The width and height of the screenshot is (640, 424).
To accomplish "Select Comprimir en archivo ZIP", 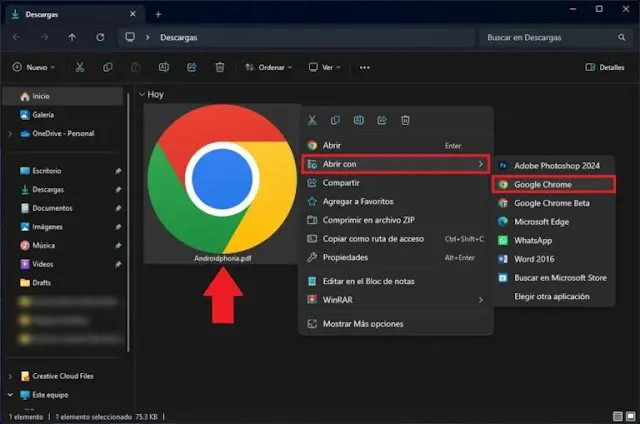I will click(395, 220).
